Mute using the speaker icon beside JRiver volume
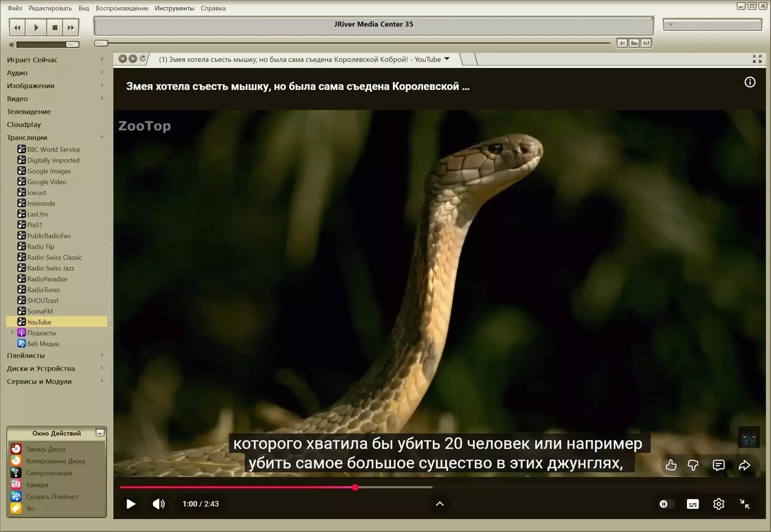 (12, 45)
